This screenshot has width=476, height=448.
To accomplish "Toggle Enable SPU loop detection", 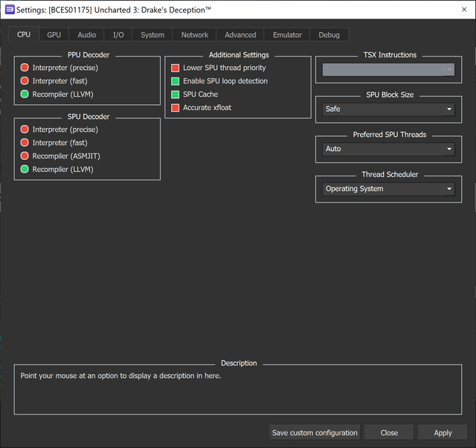I will click(219, 81).
